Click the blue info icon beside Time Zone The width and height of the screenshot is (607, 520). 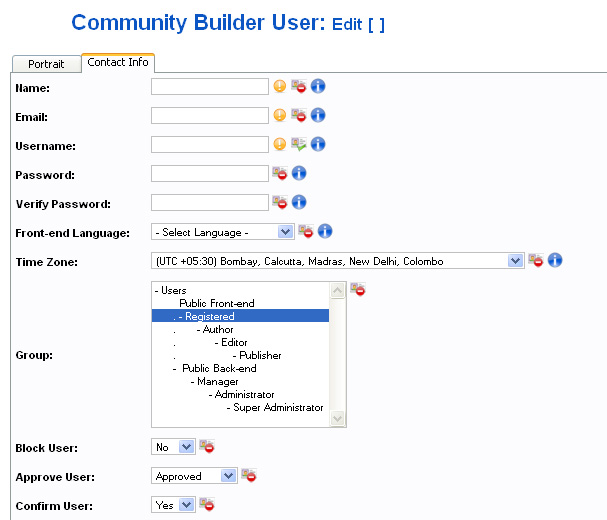pyautogui.click(x=555, y=260)
